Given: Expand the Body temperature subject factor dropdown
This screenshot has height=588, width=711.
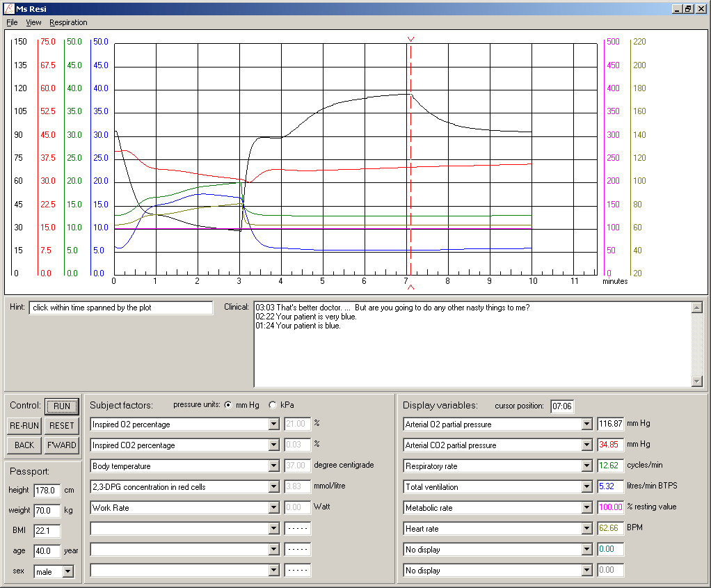Looking at the screenshot, I should point(273,466).
